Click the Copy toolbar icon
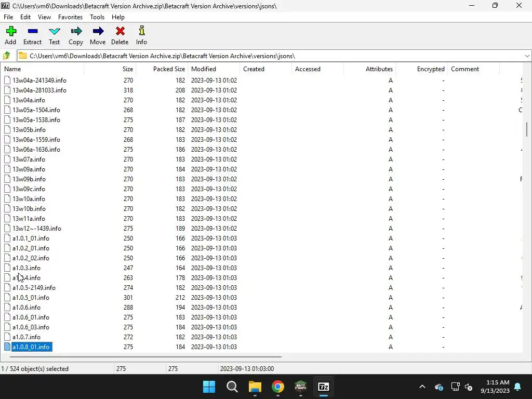Screen dimensions: 532x399 76,31
